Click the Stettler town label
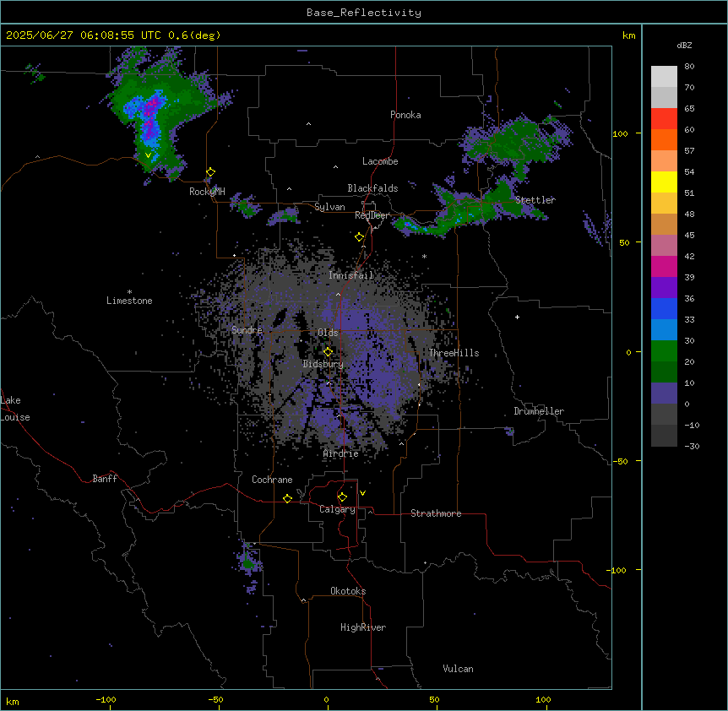 tap(535, 200)
